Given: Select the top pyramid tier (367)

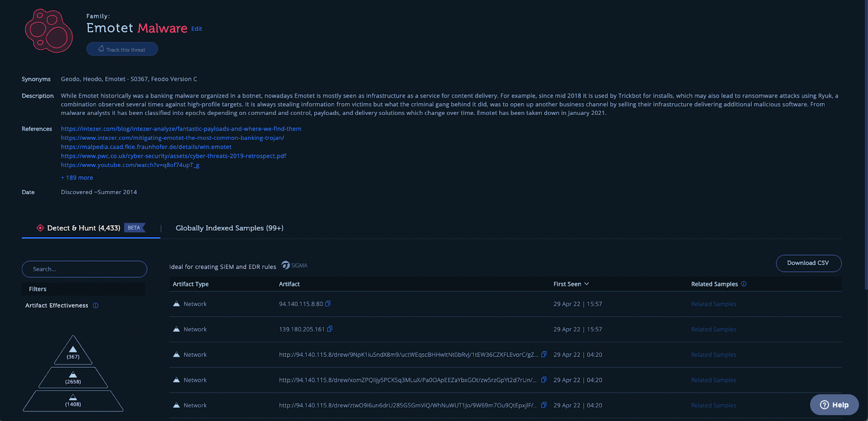Looking at the screenshot, I should tap(73, 350).
